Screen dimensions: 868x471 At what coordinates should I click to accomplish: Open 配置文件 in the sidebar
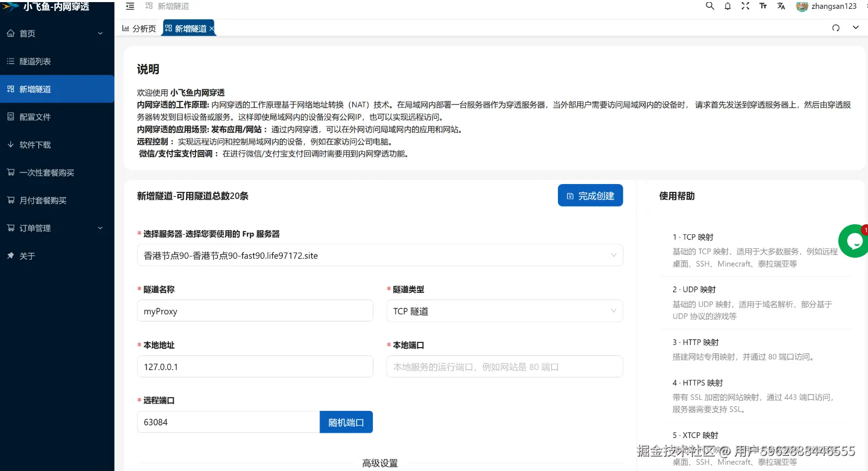57,117
